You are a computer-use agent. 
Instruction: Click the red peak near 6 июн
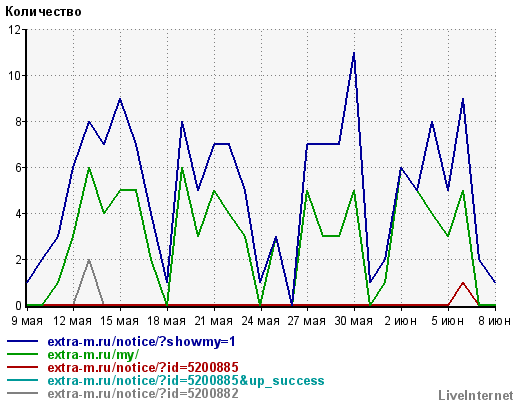pos(463,283)
